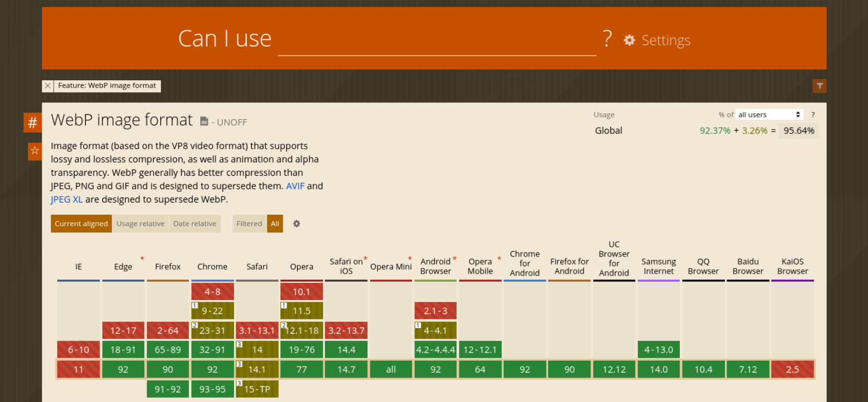Click the Edge column header
868x402 pixels.
click(x=123, y=267)
